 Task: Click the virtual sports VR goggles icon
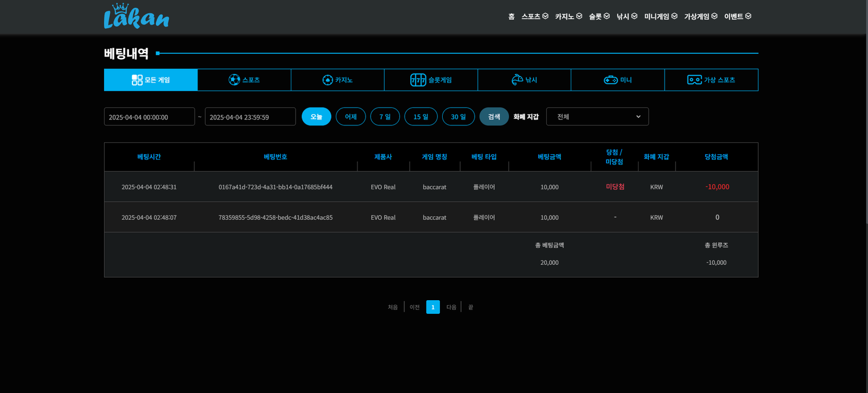(x=694, y=80)
